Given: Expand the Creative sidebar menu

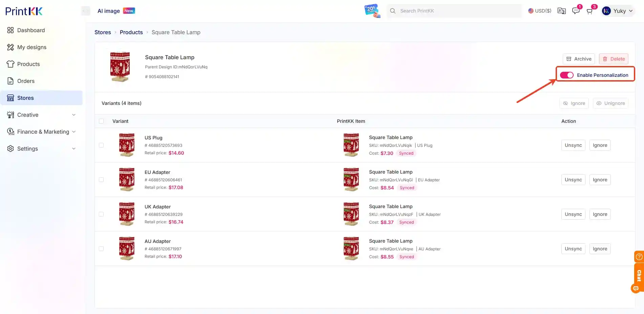Looking at the screenshot, I should coord(28,115).
